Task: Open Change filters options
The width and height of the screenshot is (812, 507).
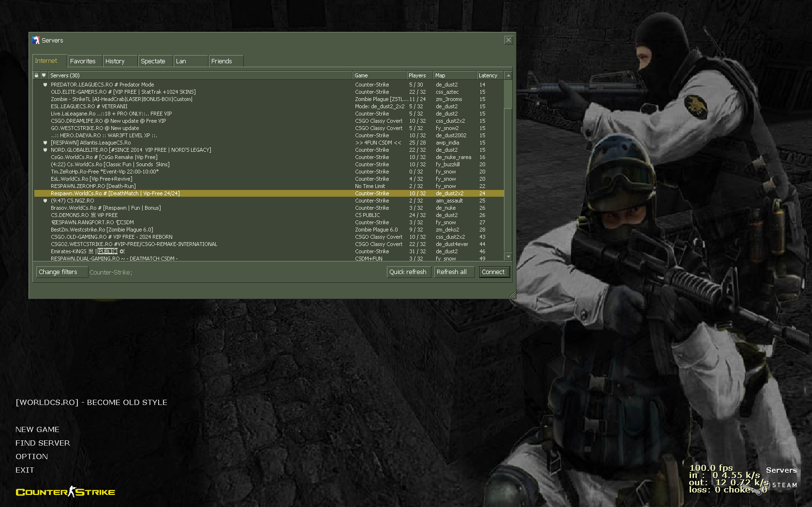Action: coord(62,272)
